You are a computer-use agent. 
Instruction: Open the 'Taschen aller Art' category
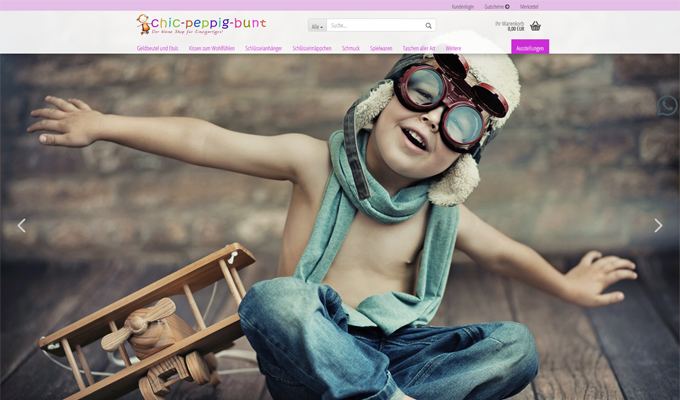419,48
